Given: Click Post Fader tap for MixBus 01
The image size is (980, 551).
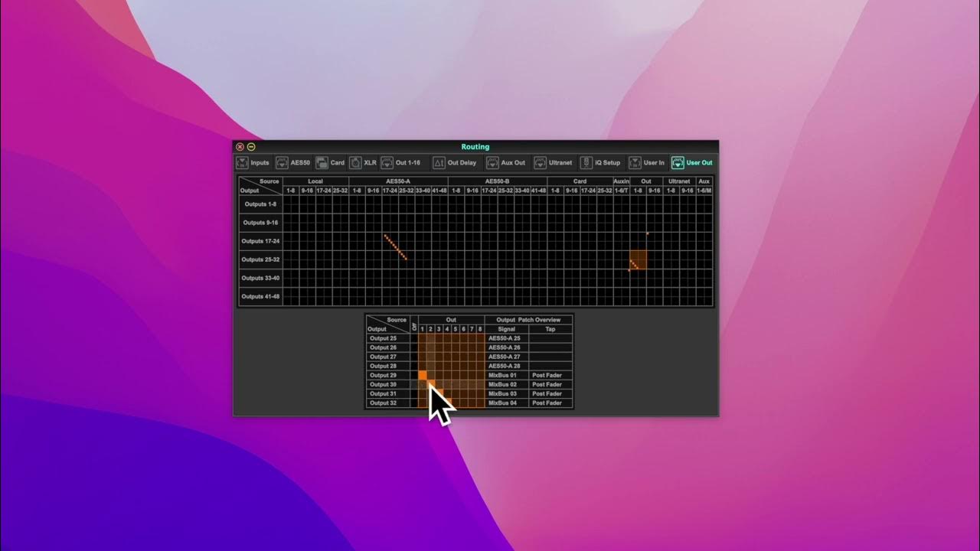Looking at the screenshot, I should (x=550, y=375).
